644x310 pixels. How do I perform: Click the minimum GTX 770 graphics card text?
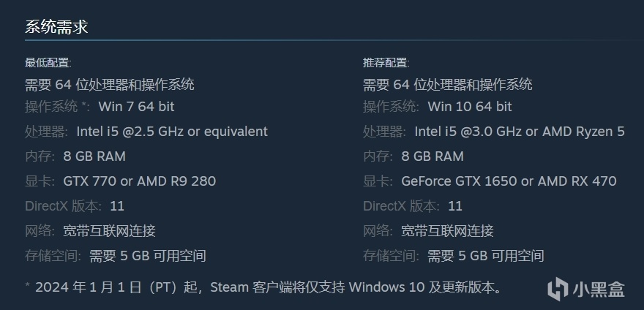pos(140,181)
